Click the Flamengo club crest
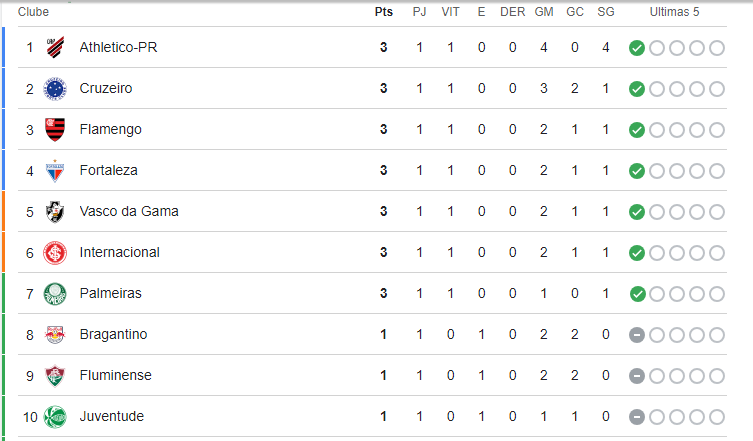The image size is (753, 441). 55,129
